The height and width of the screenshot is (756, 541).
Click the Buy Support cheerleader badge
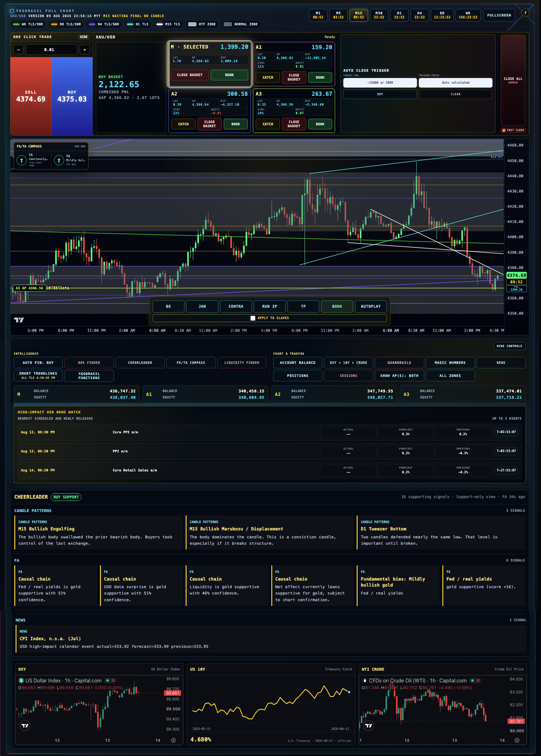pyautogui.click(x=66, y=497)
